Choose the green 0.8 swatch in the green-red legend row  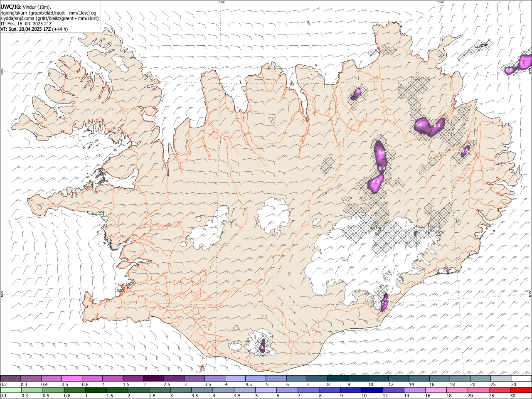75,390
